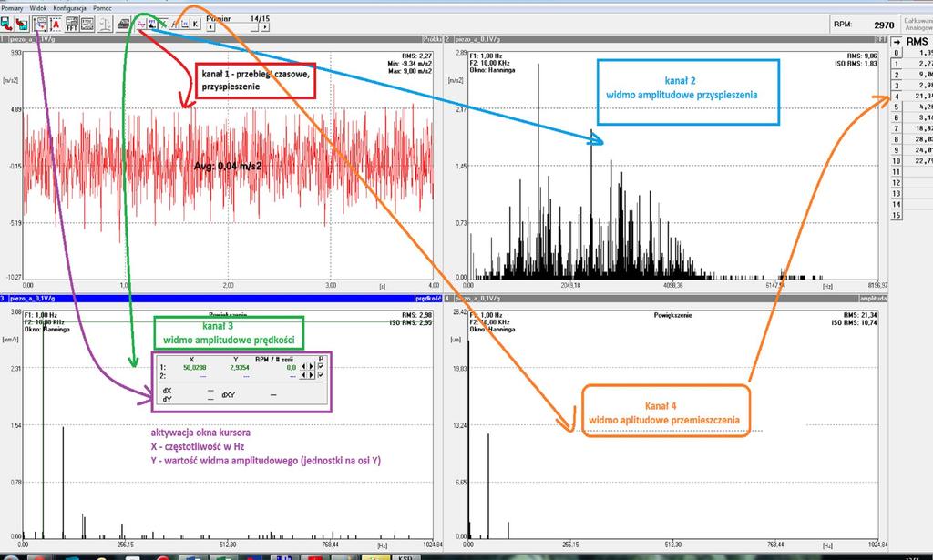Toggle the P checkbox for cursor 2
The width and height of the screenshot is (933, 560).
(322, 375)
